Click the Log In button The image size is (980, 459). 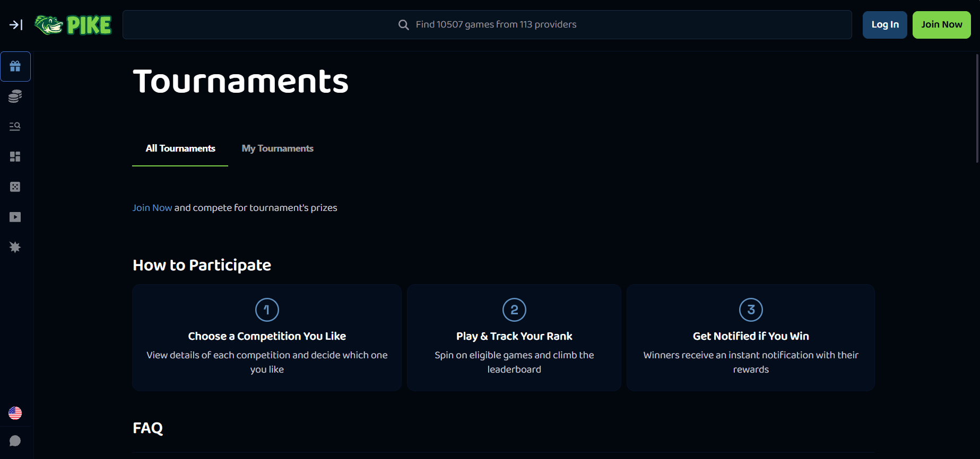(x=885, y=25)
